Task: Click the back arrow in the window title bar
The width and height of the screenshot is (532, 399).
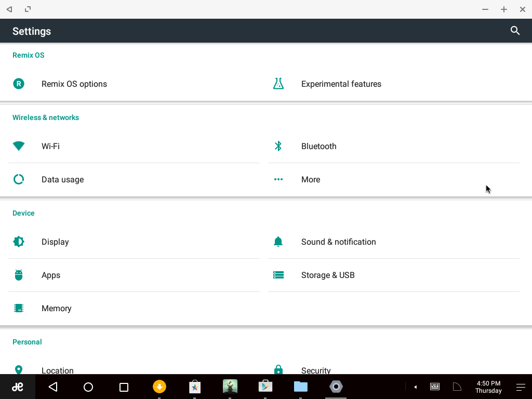Action: pos(9,9)
